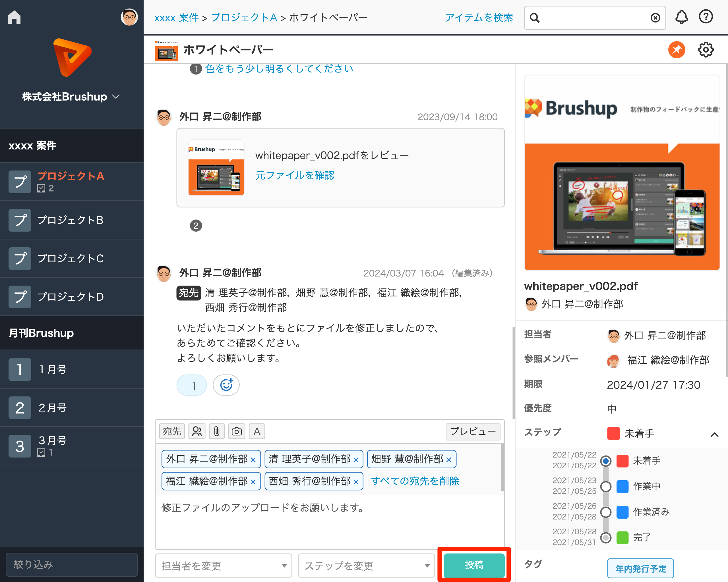Open the 担当者を変更 dropdown

(x=223, y=566)
